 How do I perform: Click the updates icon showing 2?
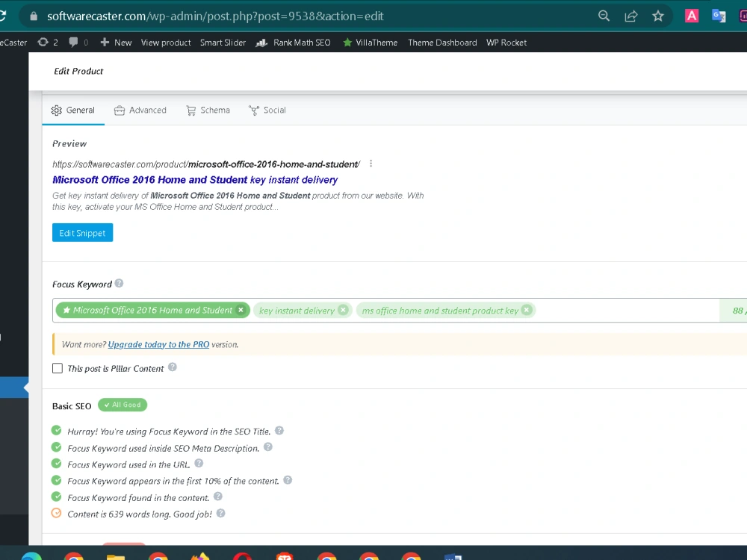pyautogui.click(x=43, y=43)
